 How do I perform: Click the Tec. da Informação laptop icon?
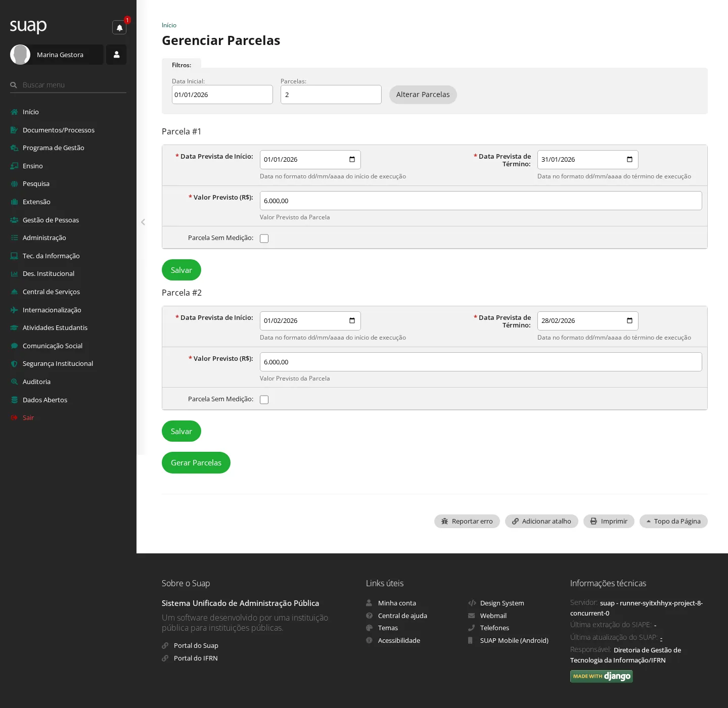pos(14,256)
